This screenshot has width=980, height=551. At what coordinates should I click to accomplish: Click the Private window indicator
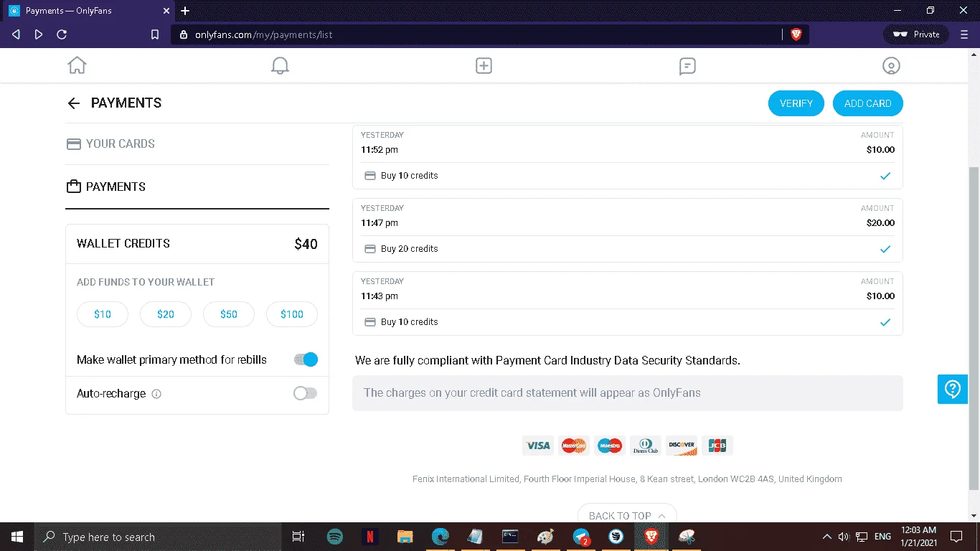(916, 34)
